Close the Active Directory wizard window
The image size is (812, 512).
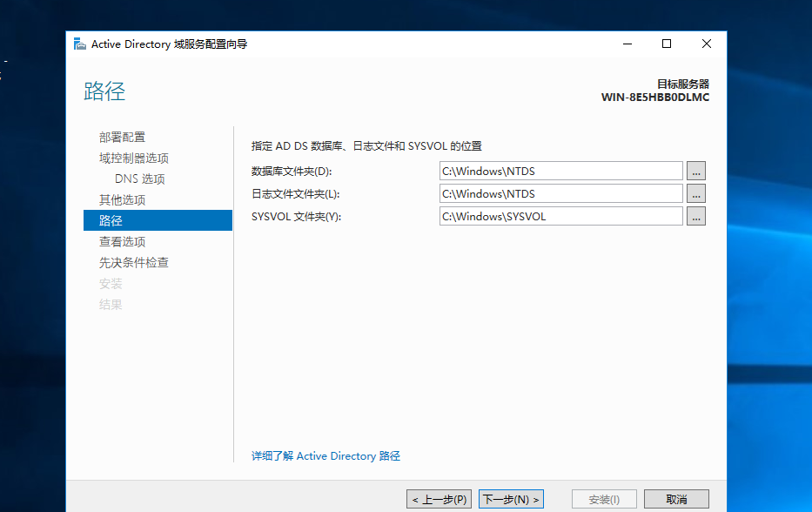707,44
